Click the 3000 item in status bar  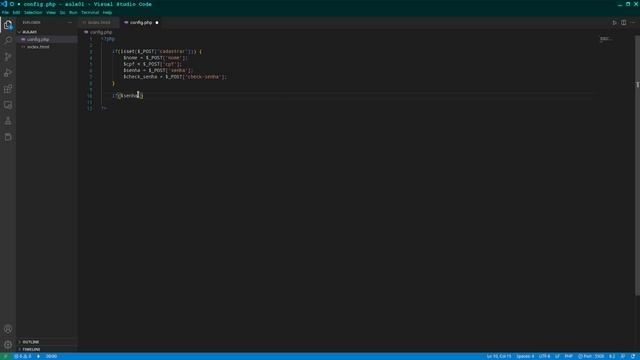pos(51,356)
